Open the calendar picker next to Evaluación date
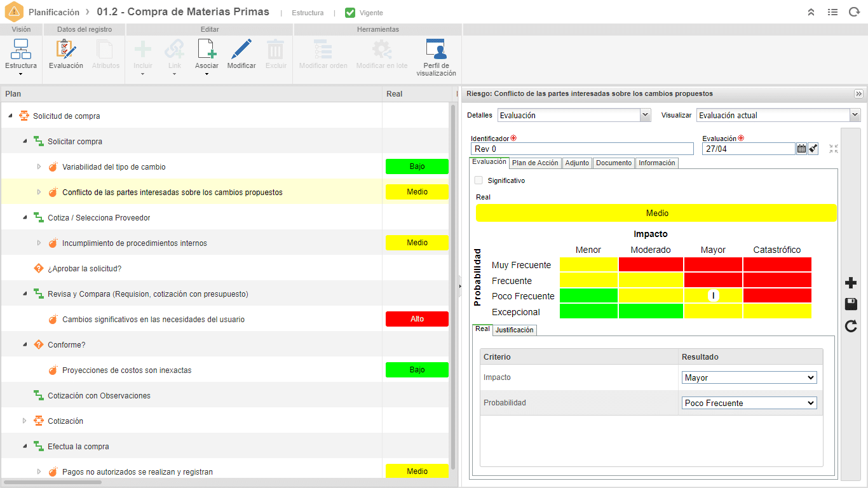This screenshot has height=488, width=868. [801, 149]
